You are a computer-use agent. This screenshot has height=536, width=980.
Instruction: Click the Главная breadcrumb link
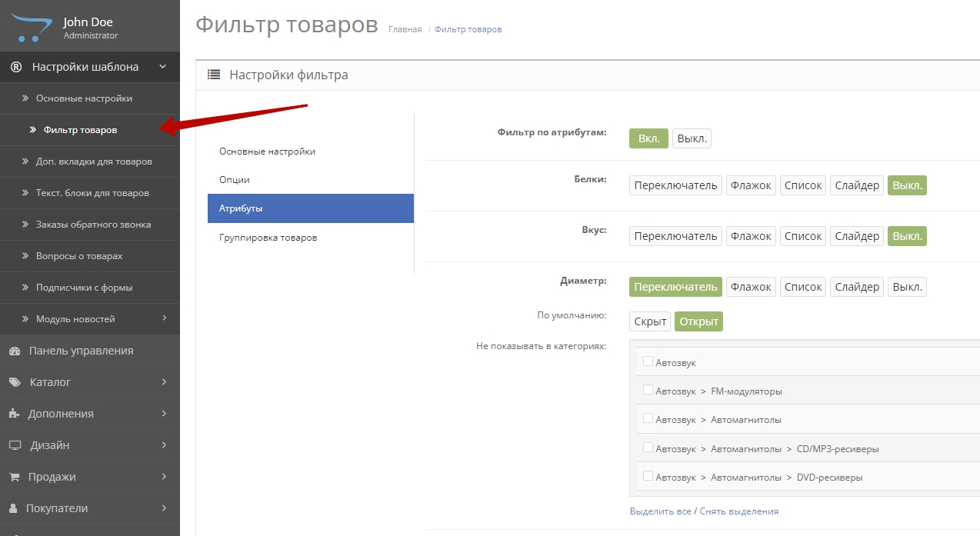(x=405, y=29)
